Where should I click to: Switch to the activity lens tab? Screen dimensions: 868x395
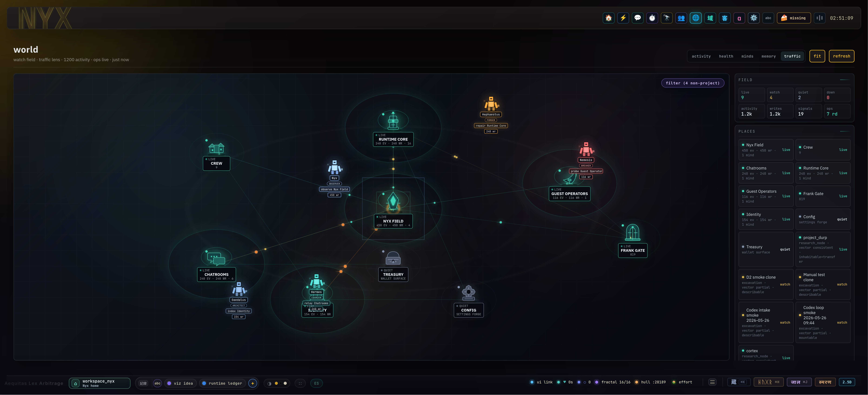701,56
